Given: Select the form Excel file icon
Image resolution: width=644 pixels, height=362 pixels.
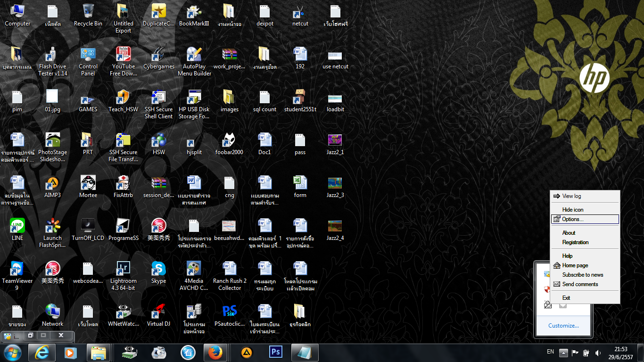Looking at the screenshot, I should point(300,187).
